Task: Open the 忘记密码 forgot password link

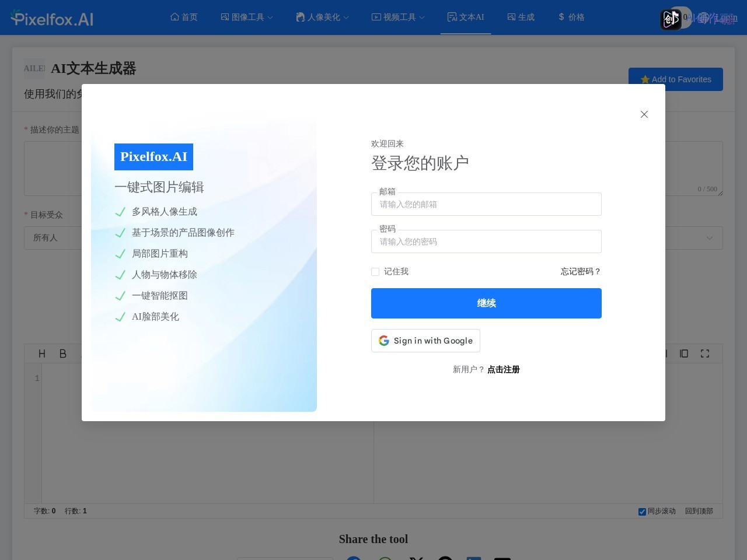Action: tap(581, 271)
